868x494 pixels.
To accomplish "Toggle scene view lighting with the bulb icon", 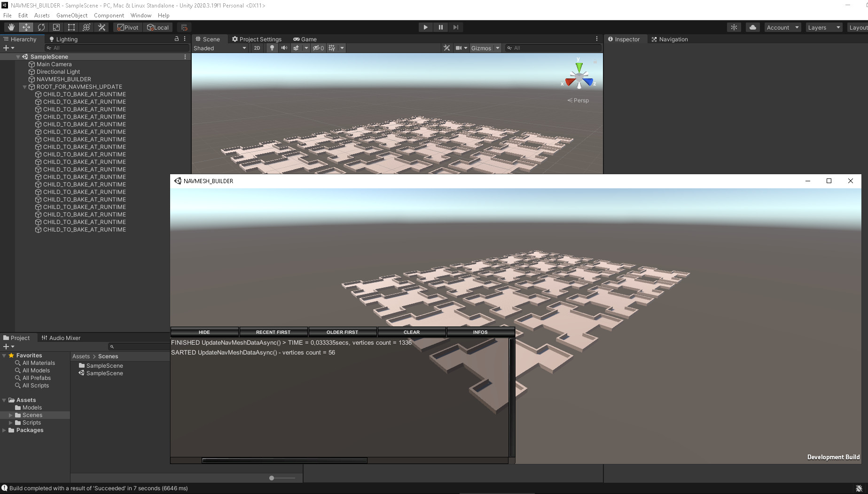I will 272,47.
